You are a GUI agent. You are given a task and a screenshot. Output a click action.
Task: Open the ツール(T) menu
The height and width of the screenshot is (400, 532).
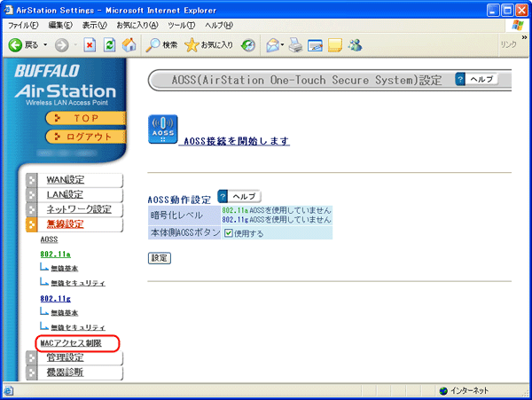(x=182, y=25)
